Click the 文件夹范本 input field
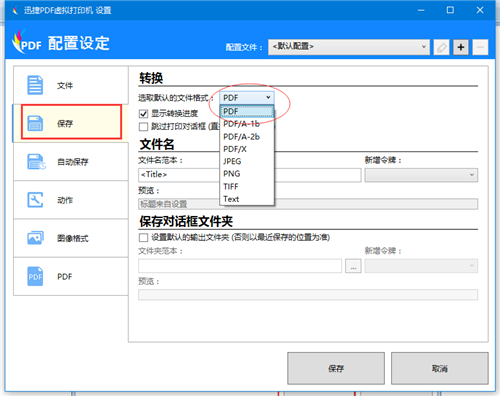500x396 pixels. 240,266
